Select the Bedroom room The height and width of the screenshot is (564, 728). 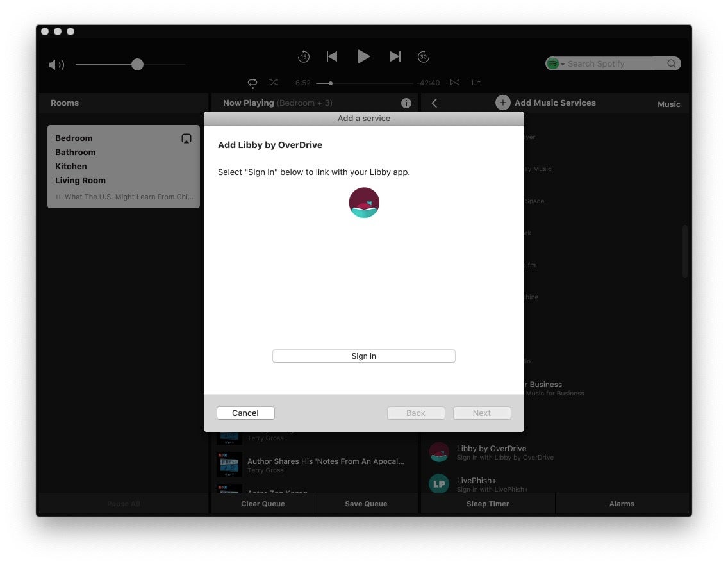(74, 138)
